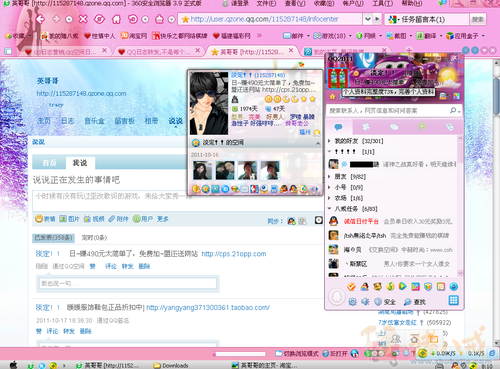Open QQ main menu penguin button
Image resolution: width=500 pixels, height=369 pixels.
point(337,296)
